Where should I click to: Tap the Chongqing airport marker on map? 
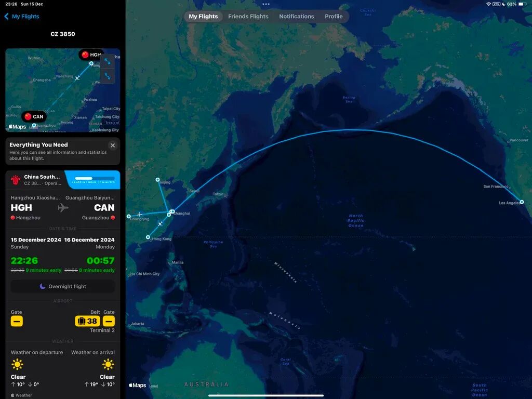[129, 216]
